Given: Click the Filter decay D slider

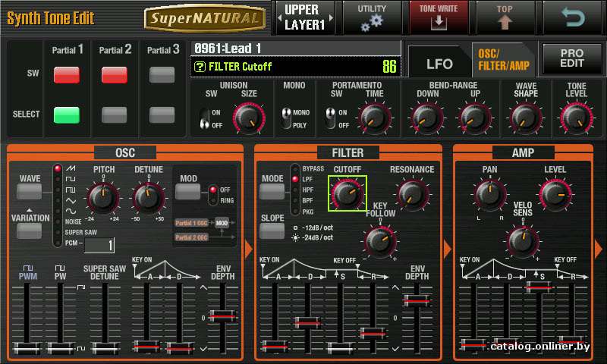Looking at the screenshot, I should 307,321.
